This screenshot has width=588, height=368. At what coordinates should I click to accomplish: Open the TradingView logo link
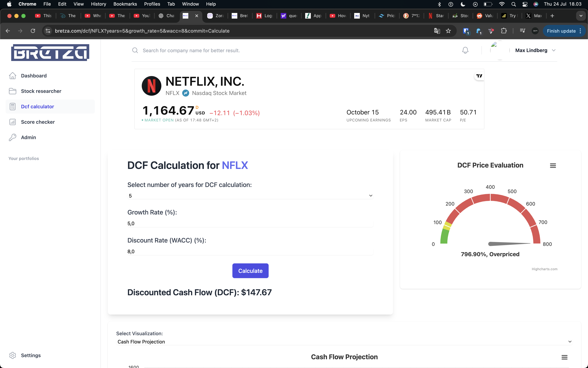pyautogui.click(x=479, y=76)
